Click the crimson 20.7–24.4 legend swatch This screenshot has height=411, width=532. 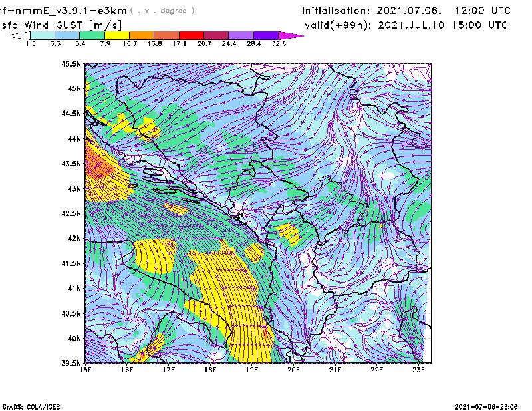pyautogui.click(x=216, y=35)
